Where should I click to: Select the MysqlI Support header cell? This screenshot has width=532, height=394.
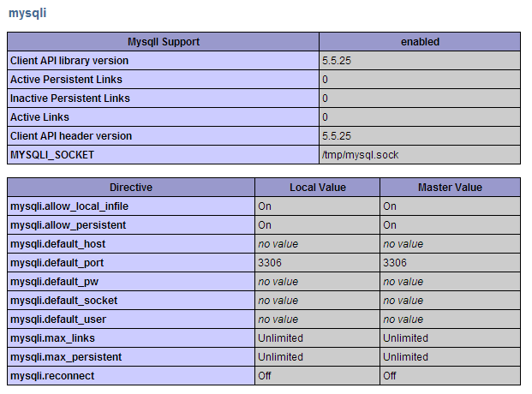tap(164, 41)
